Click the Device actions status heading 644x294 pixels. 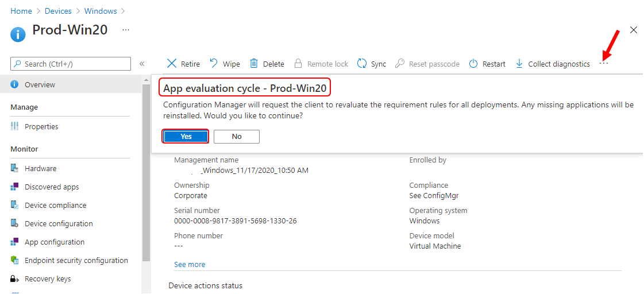click(205, 285)
